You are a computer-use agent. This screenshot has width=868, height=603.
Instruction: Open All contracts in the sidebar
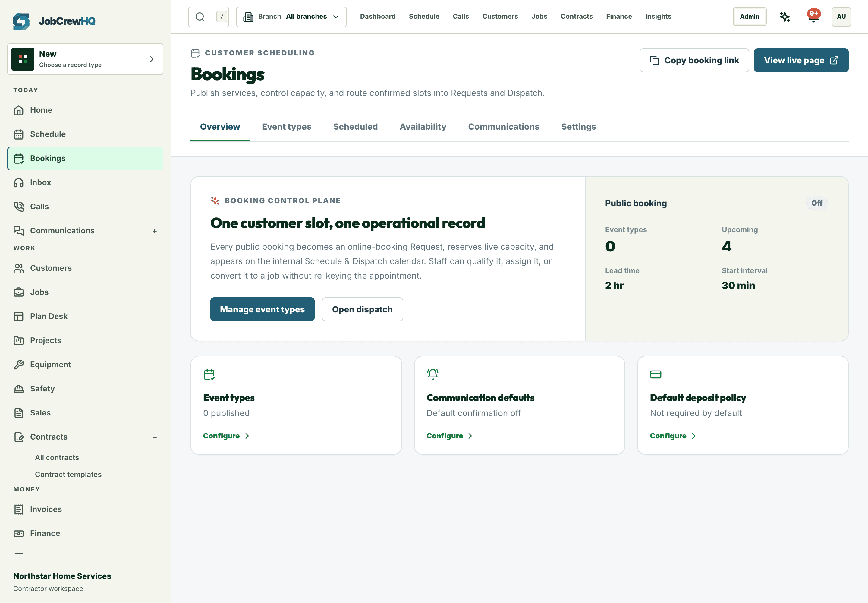click(57, 458)
